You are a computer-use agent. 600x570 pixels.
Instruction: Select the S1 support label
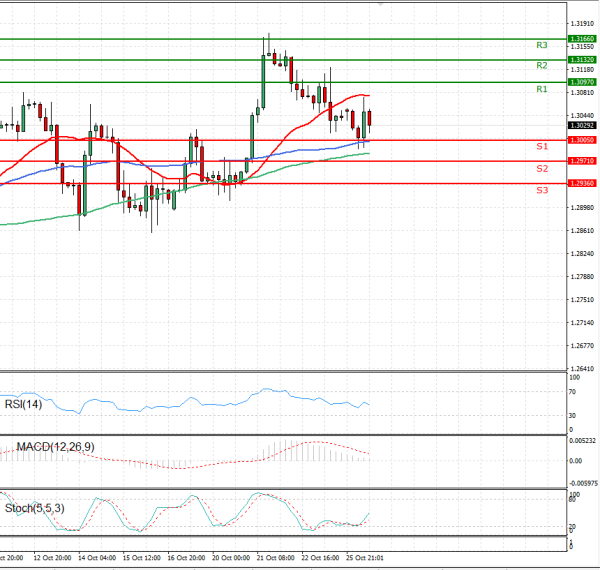tap(541, 147)
